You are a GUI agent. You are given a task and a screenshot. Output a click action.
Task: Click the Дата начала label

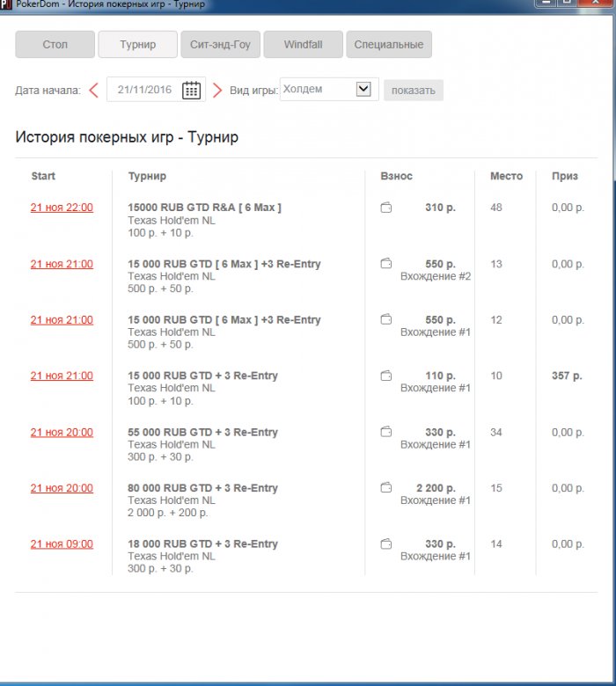click(48, 90)
